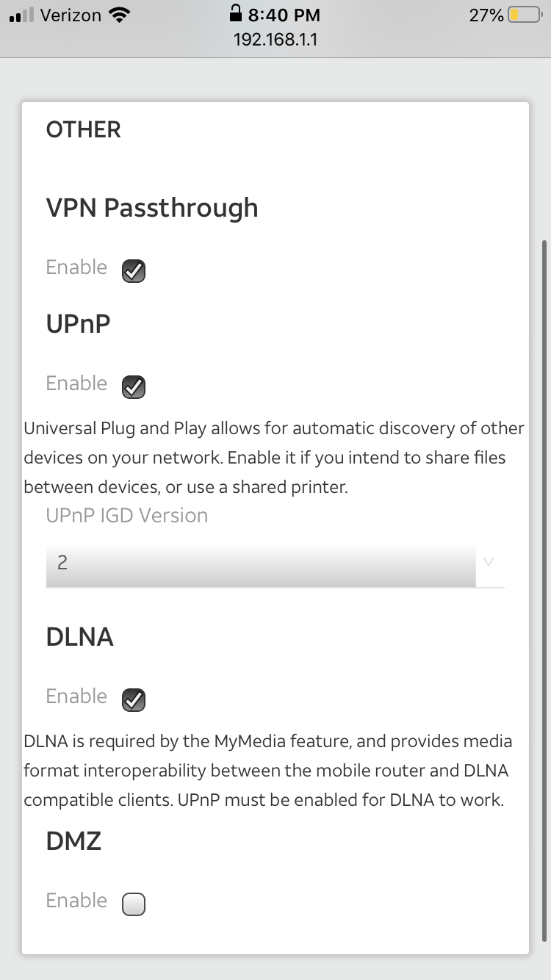Turn off the DLNA Enable checkbox

(x=133, y=700)
